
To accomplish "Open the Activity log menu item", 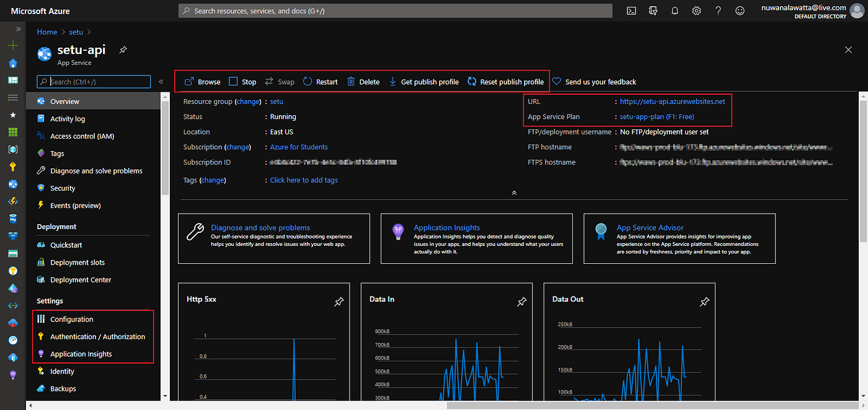I will pos(93,119).
